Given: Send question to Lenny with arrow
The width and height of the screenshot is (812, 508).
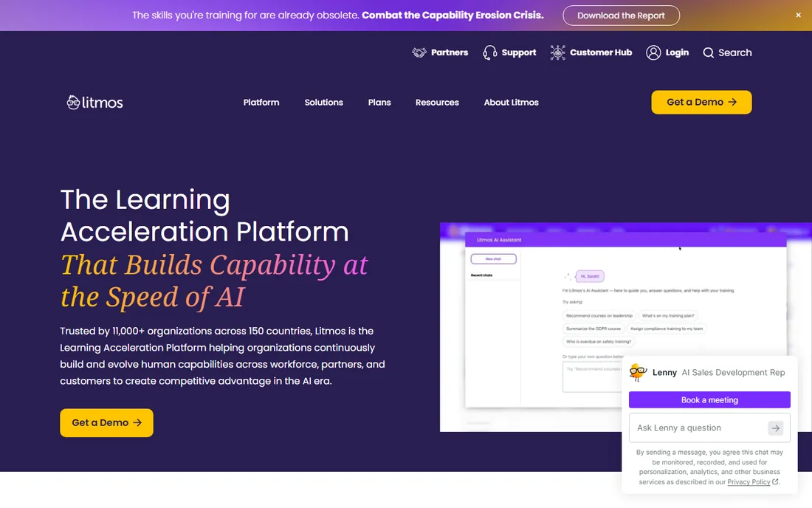Looking at the screenshot, I should (775, 428).
